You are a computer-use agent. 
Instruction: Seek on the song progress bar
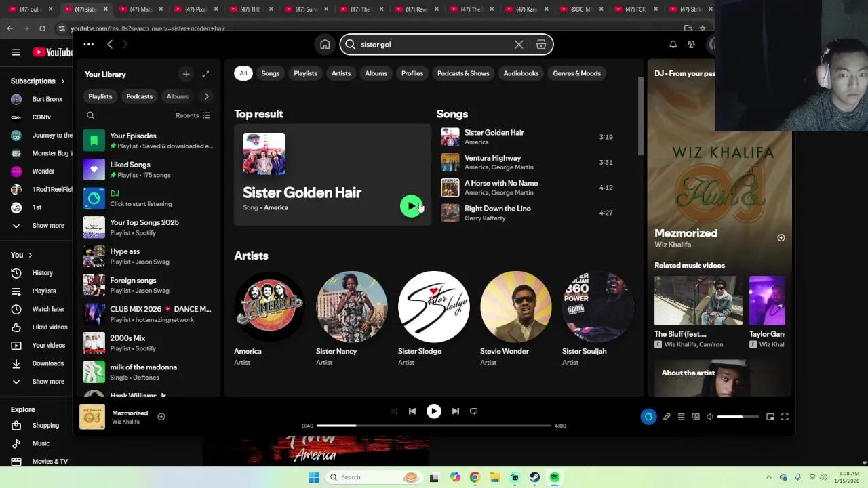point(434,426)
